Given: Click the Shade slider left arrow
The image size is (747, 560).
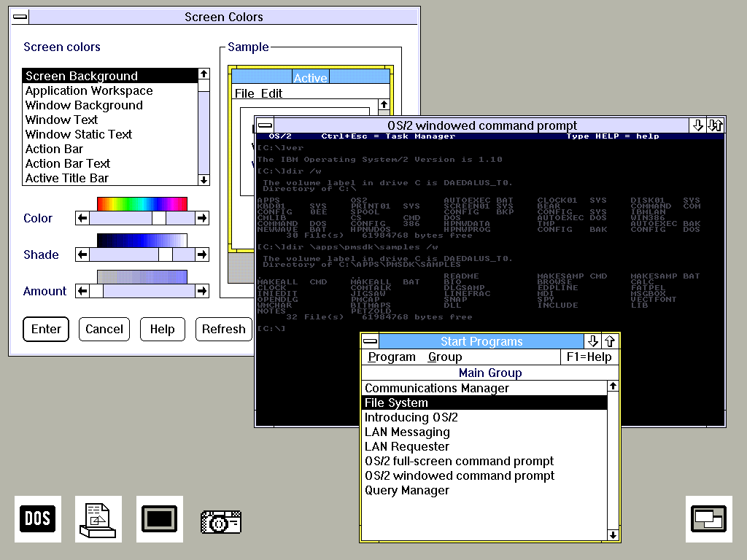Looking at the screenshot, I should (x=82, y=254).
